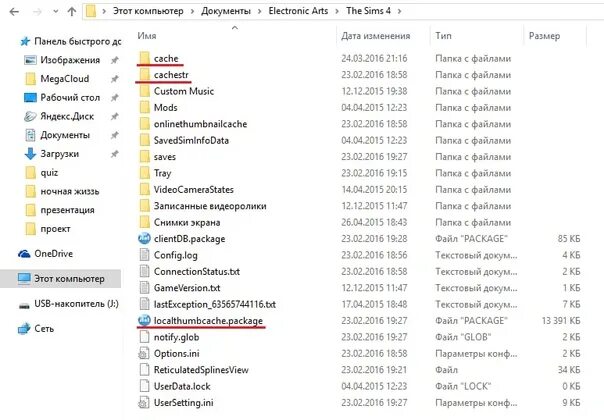Select clientDB.package file icon

pos(144,239)
